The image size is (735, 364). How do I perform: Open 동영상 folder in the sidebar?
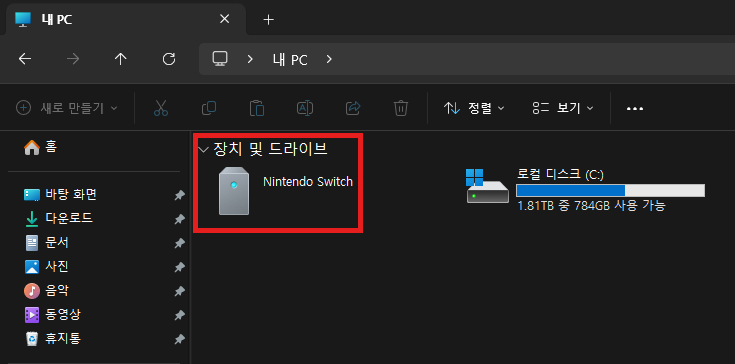tap(52, 314)
